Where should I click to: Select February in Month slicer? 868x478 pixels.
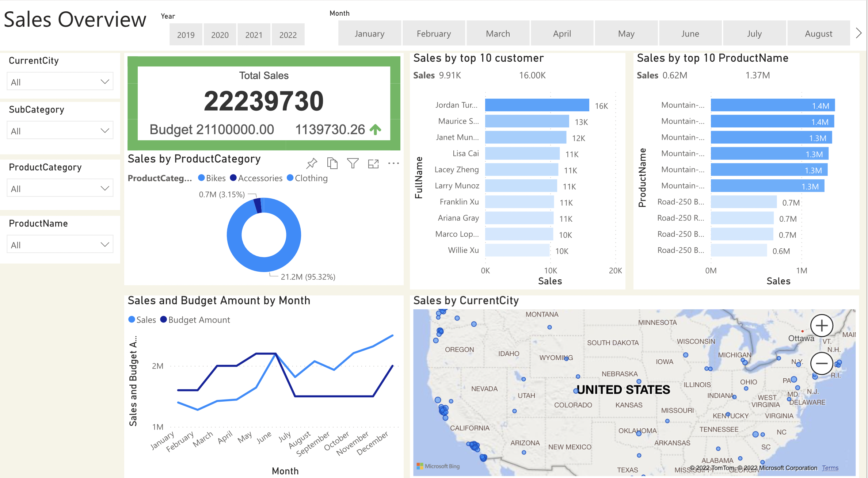click(x=434, y=33)
